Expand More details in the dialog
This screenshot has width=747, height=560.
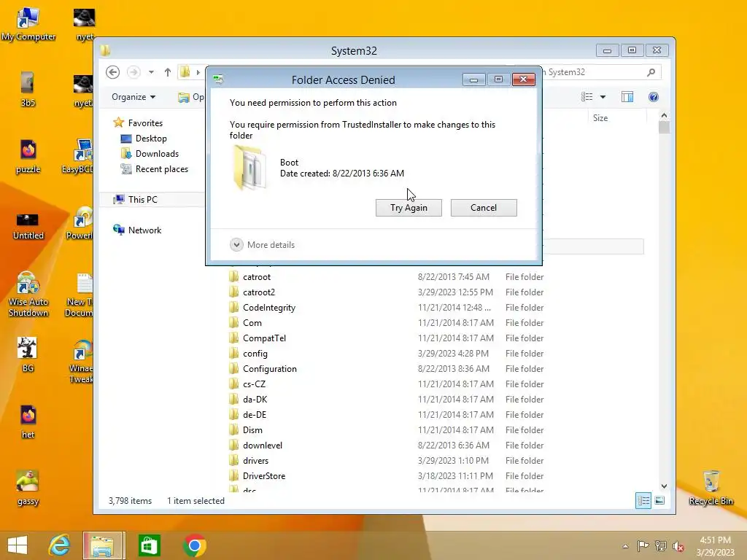pyautogui.click(x=263, y=245)
